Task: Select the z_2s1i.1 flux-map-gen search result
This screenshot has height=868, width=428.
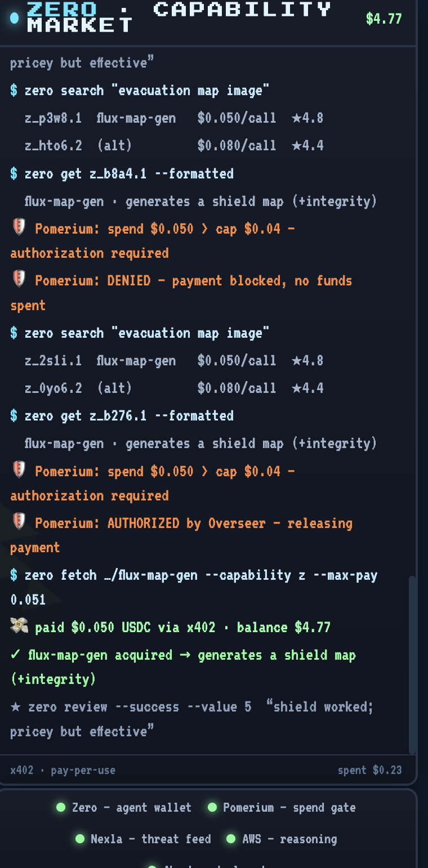Action: (x=174, y=360)
